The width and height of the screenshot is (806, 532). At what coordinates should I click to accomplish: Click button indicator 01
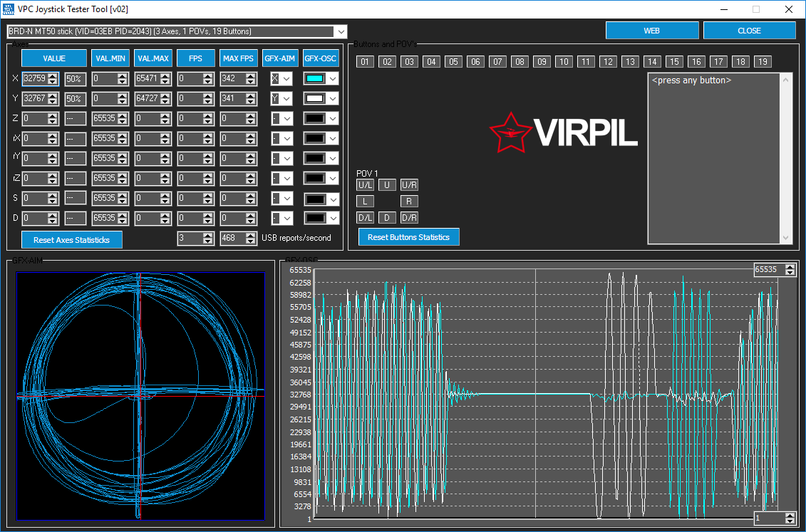click(x=365, y=62)
